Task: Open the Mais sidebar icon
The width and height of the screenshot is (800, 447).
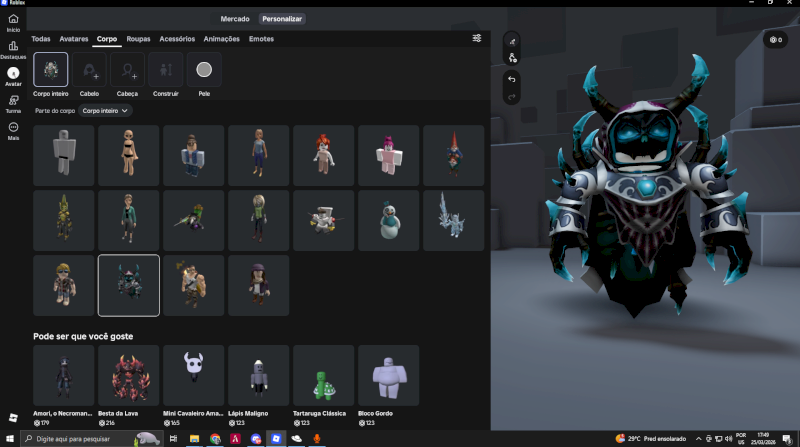Action: click(13, 131)
